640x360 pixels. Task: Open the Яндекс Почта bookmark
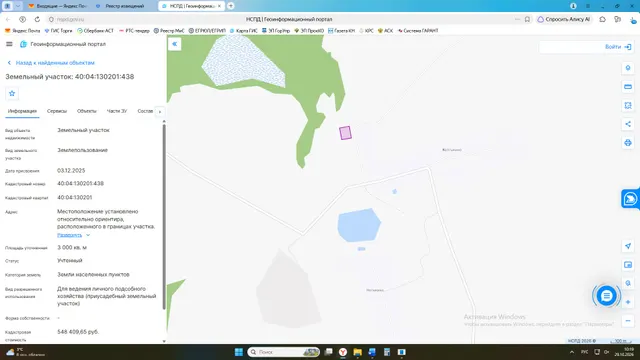22,31
